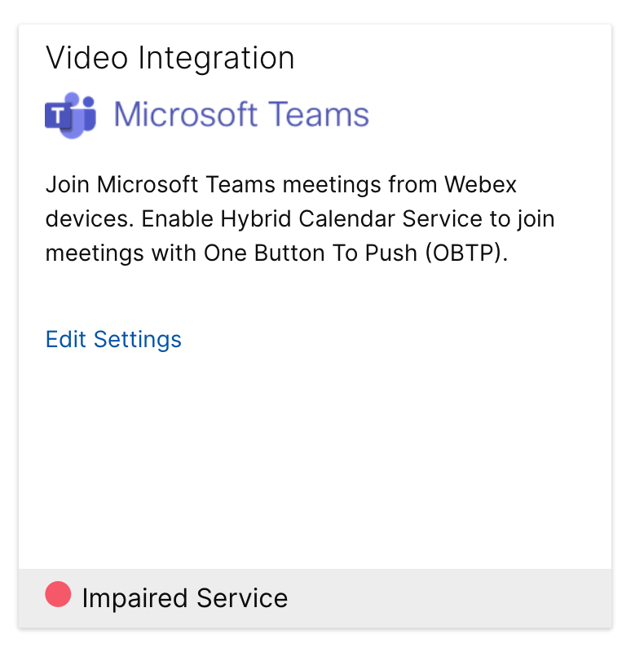Click the Impaired Service label text
This screenshot has height=665, width=644.
[184, 597]
